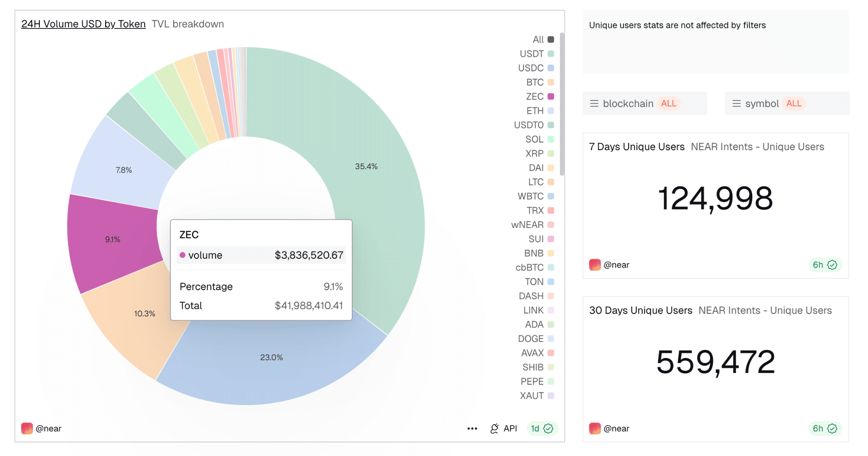Click the @near avatar on 7 Days card
This screenshot has height=456, width=868.
[595, 265]
